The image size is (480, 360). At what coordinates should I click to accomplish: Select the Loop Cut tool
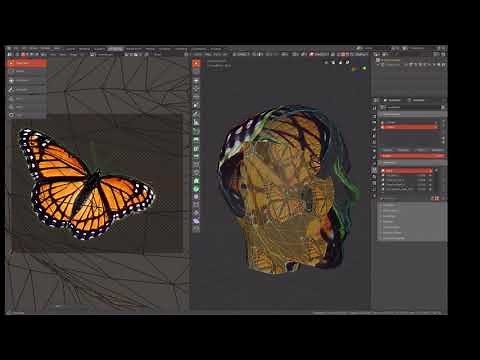tap(196, 164)
